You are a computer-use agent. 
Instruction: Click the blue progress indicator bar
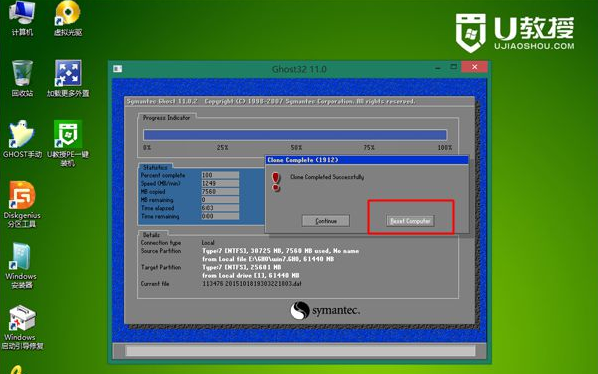tap(295, 135)
